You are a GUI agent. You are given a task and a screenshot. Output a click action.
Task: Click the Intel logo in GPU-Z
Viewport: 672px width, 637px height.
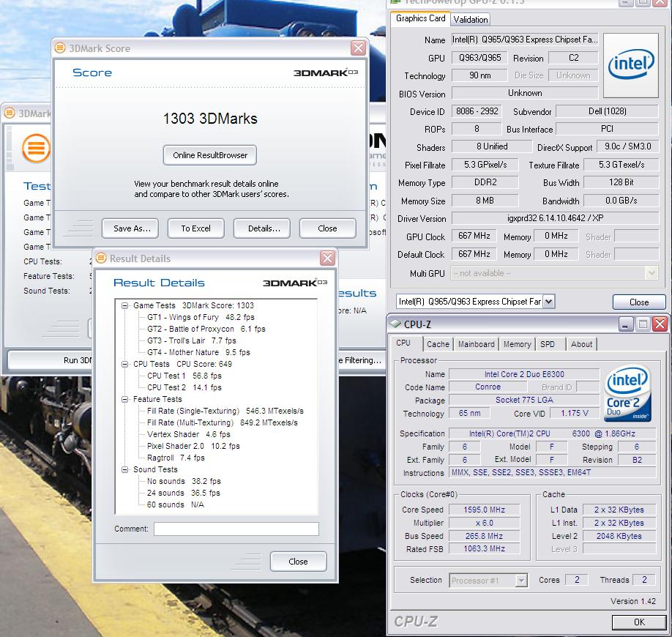[631, 65]
